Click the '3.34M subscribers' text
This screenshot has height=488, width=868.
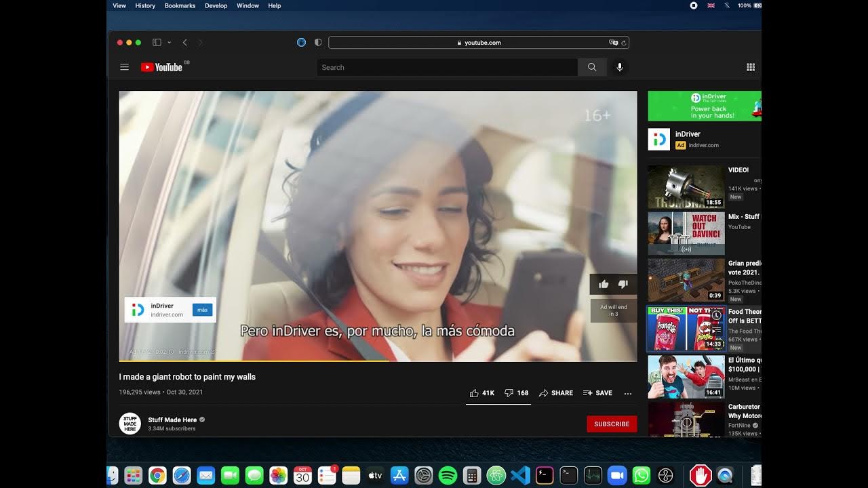(172, 428)
